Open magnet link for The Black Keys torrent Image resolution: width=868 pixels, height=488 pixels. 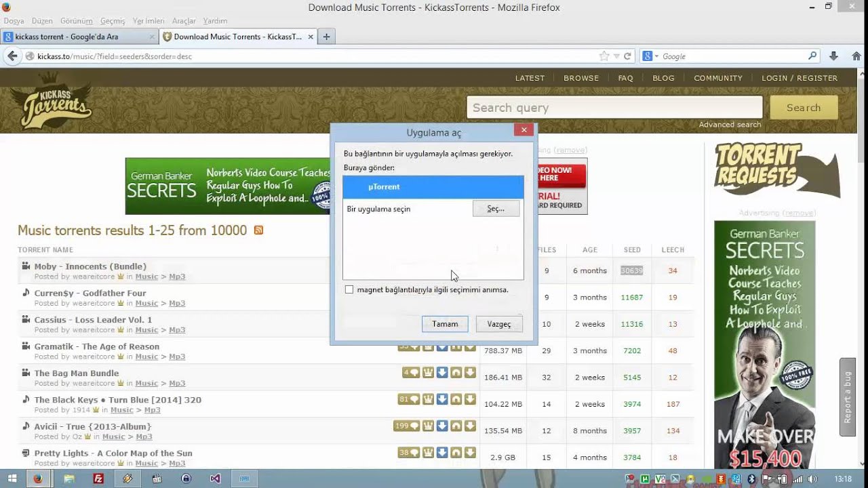(456, 399)
